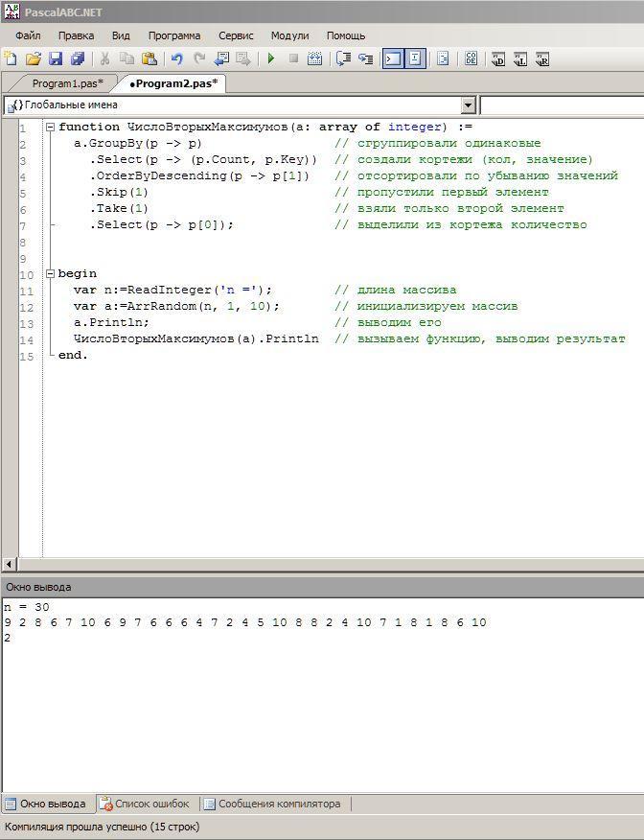
Task: Click the n = 30 output line
Action: [x=26, y=607]
